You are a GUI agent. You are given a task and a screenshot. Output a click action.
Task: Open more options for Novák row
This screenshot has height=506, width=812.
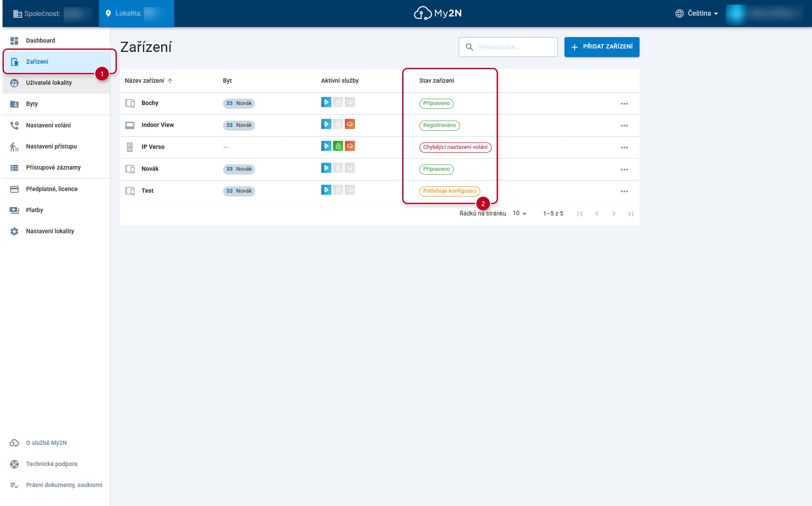click(x=624, y=170)
